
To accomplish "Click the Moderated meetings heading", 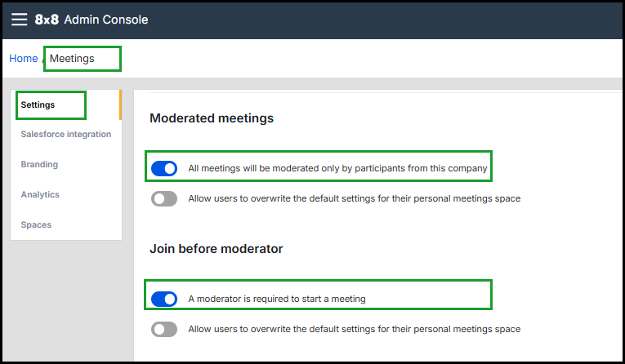I will point(212,118).
